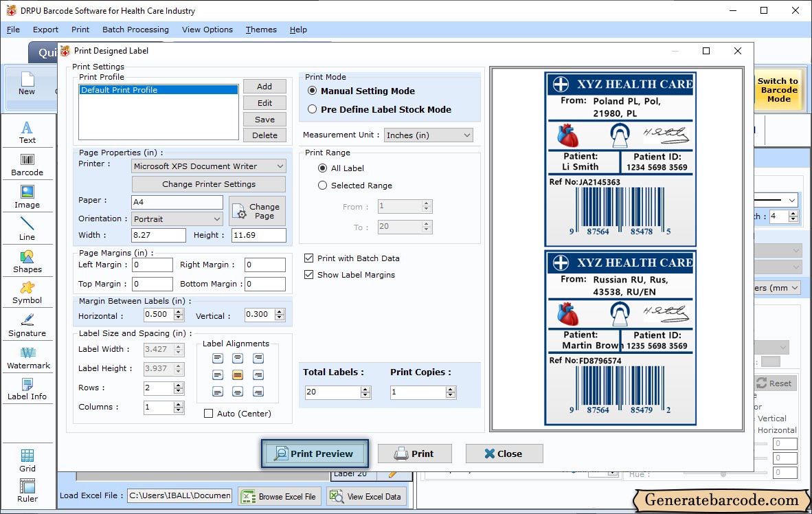
Task: Align labels top-right
Action: (258, 358)
